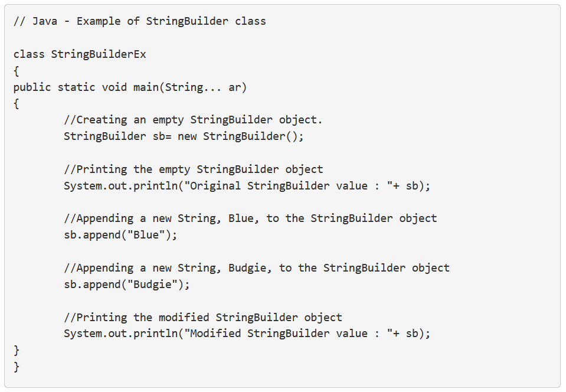Viewport: 566px width, 392px height.
Task: Click the comment 'Printing the modified StringBuilder object'
Action: click(203, 318)
